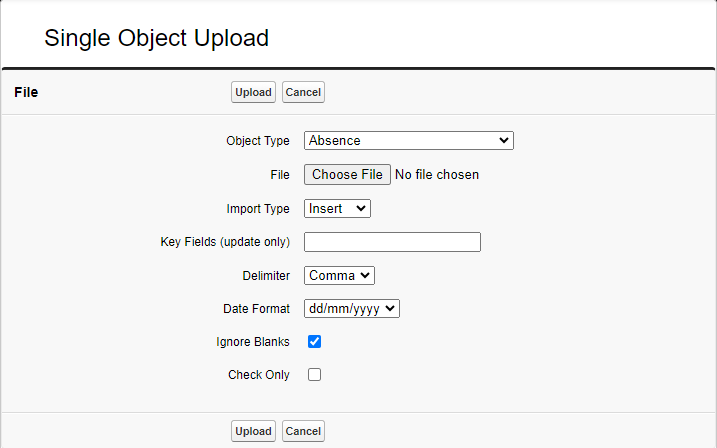Focus the Key Fields text input
The image size is (717, 448).
tap(392, 242)
